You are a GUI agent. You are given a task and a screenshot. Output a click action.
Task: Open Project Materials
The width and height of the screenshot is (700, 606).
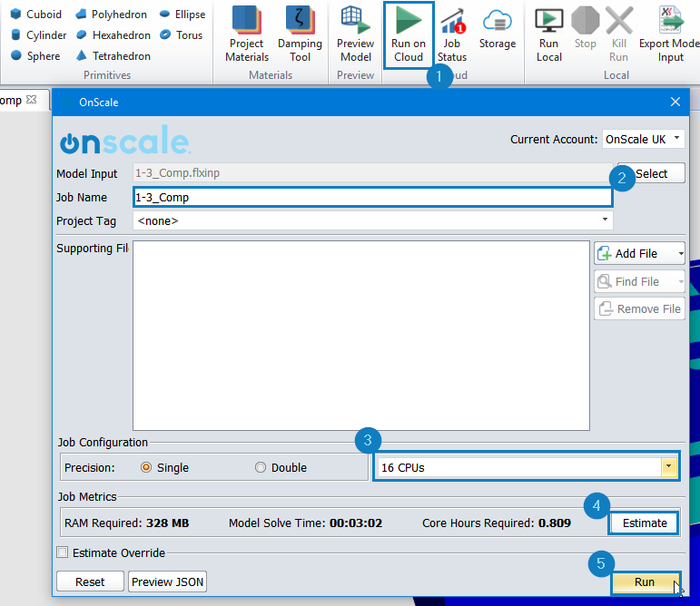coord(247,34)
